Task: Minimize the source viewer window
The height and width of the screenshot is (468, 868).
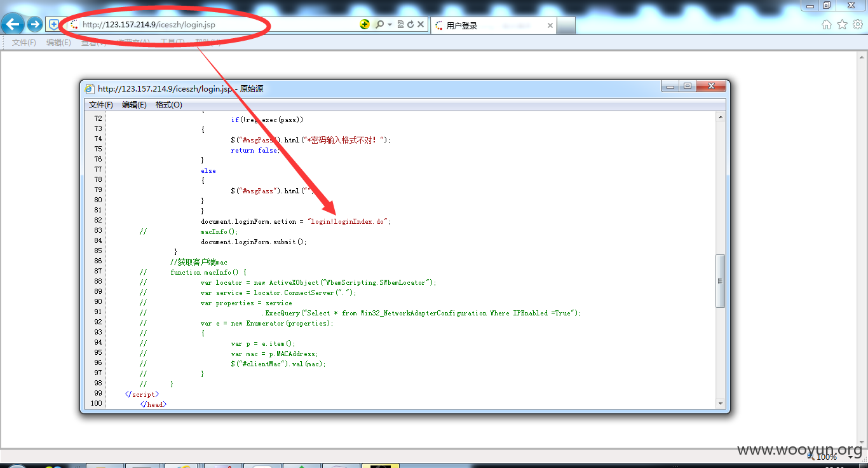Action: 670,86
